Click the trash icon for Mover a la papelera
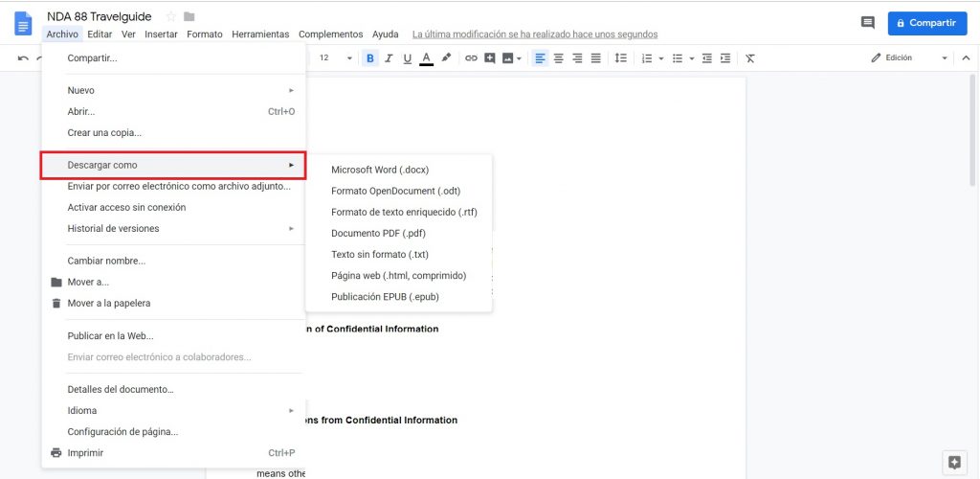This screenshot has height=479, width=980. (56, 304)
